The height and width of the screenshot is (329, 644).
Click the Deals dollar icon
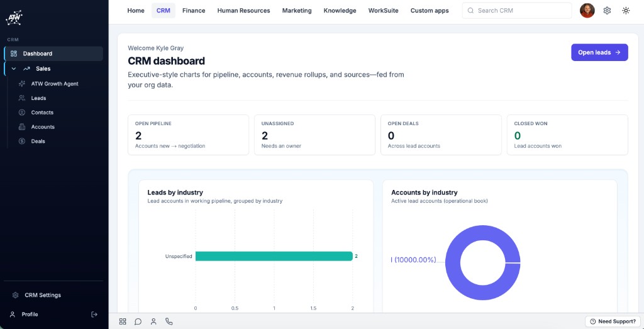(22, 142)
